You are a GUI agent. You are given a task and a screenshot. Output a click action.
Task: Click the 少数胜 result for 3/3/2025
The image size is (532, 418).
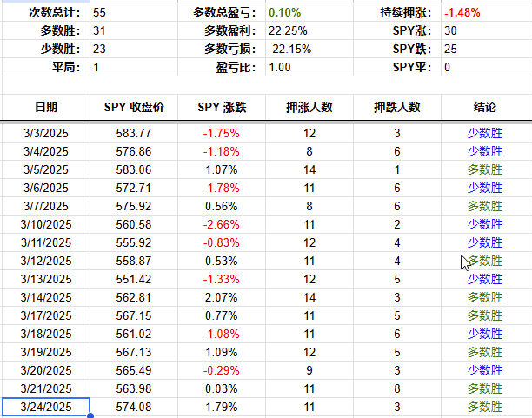pyautogui.click(x=485, y=133)
